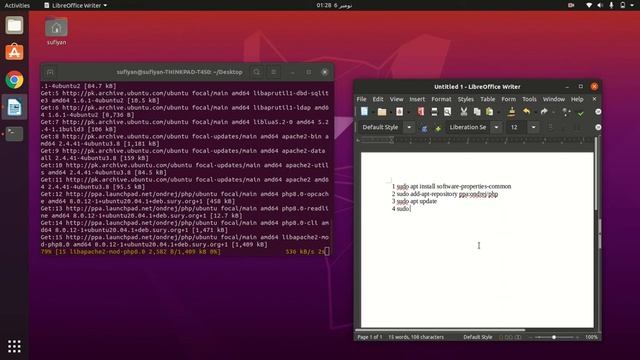The height and width of the screenshot is (360, 640).
Task: Click the Update Selected Style icon
Action: click(424, 128)
